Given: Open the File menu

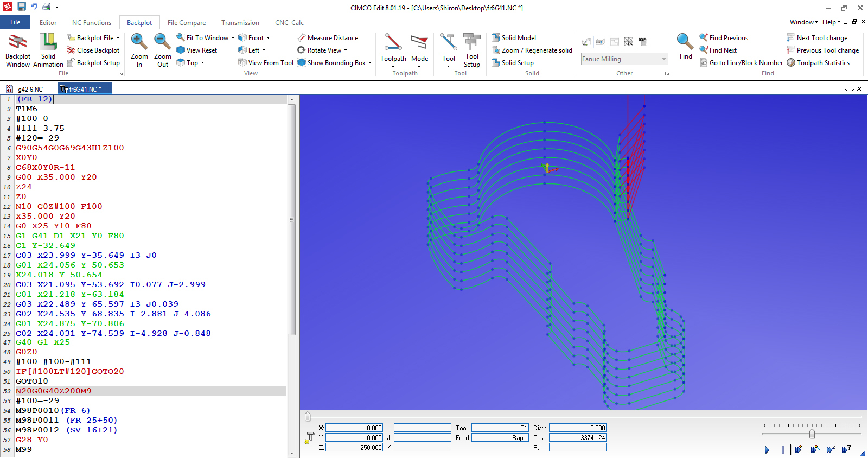Looking at the screenshot, I should tap(15, 22).
